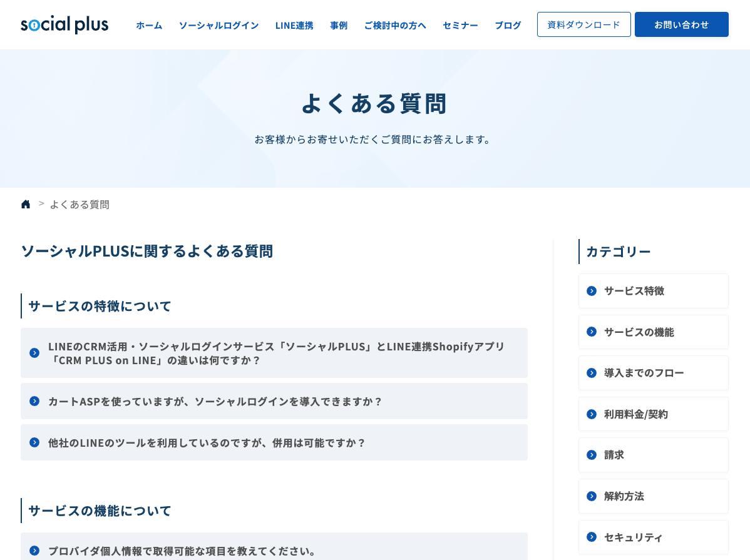Open the ソーシャルログイン menu item
The height and width of the screenshot is (560, 750).
pos(218,26)
